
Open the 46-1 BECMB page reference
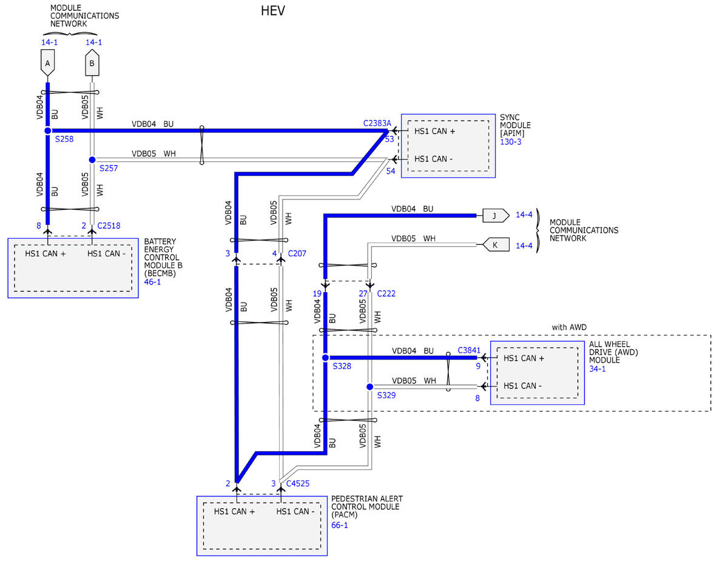(x=153, y=282)
